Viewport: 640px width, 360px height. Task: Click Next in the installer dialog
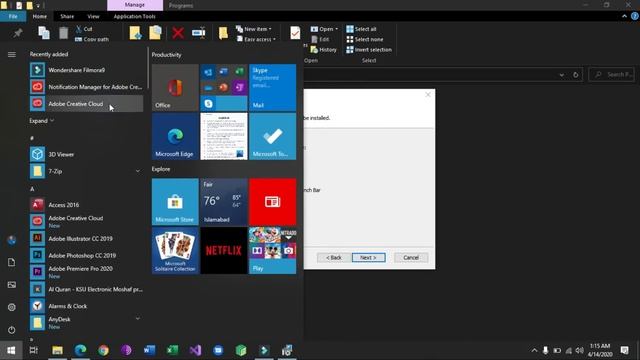369,258
